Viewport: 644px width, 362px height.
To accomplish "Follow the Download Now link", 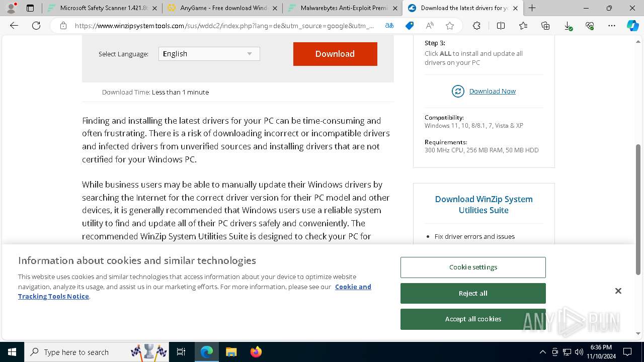I will coord(492,91).
